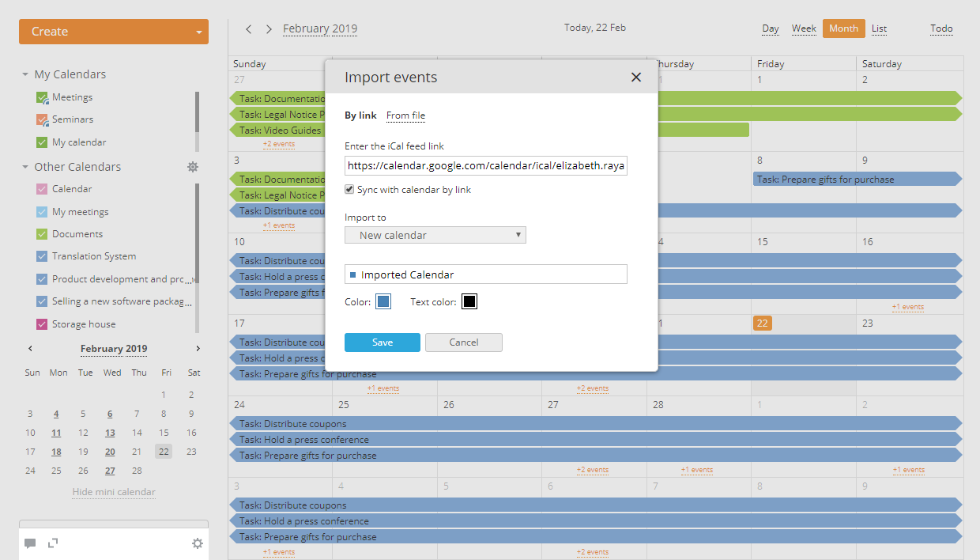Click the iCal feed link input field
The image size is (980, 560).
tap(485, 165)
